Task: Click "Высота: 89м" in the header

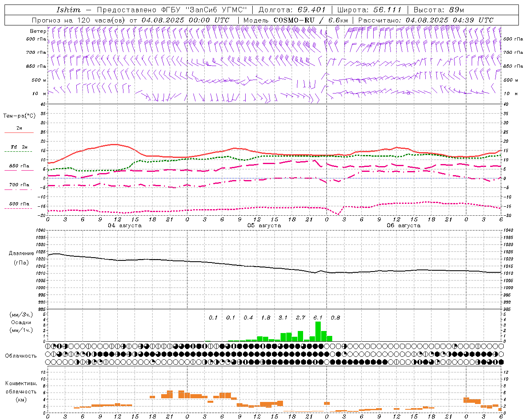Action: (439, 10)
